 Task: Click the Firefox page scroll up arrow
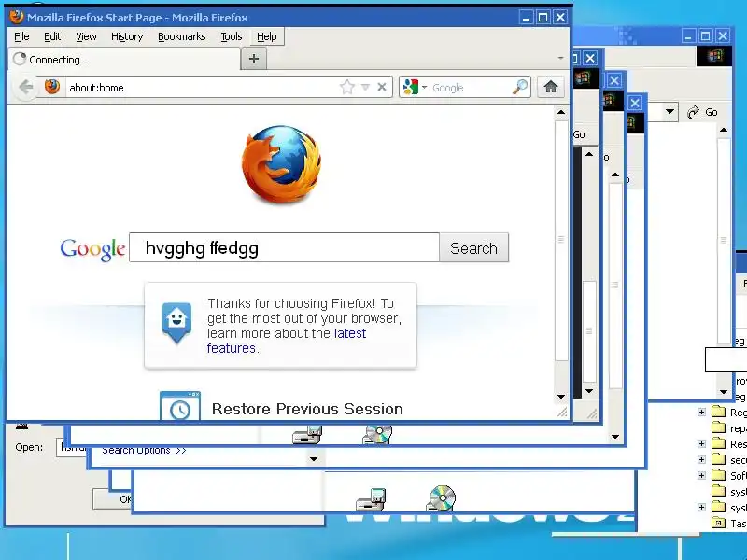(561, 112)
